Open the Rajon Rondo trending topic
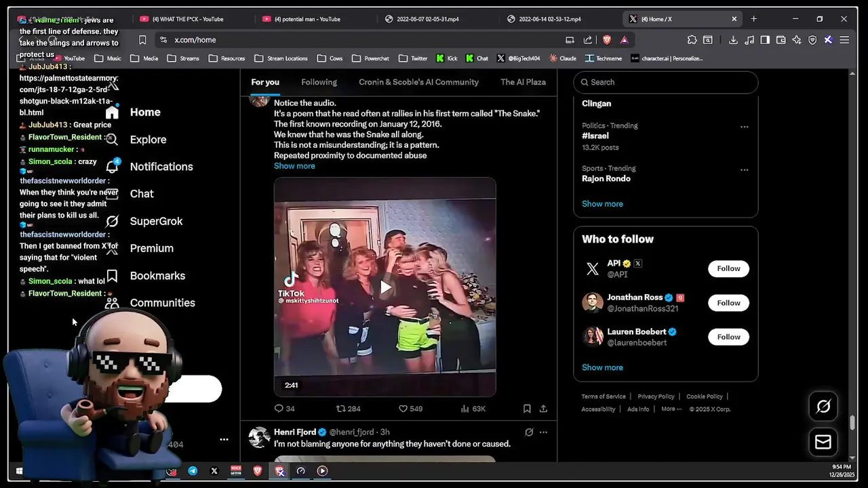 (606, 179)
